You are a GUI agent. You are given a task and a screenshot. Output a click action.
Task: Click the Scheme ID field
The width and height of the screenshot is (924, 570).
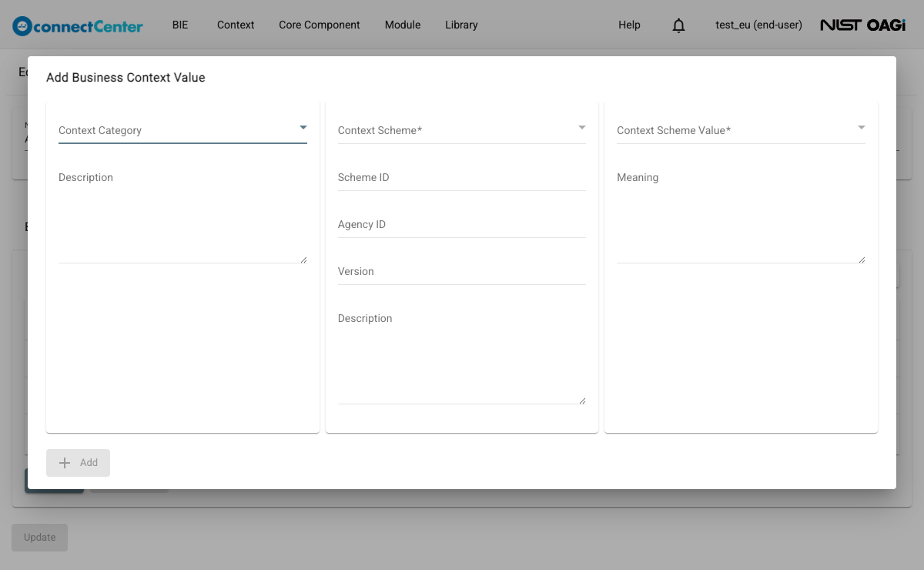pyautogui.click(x=462, y=177)
